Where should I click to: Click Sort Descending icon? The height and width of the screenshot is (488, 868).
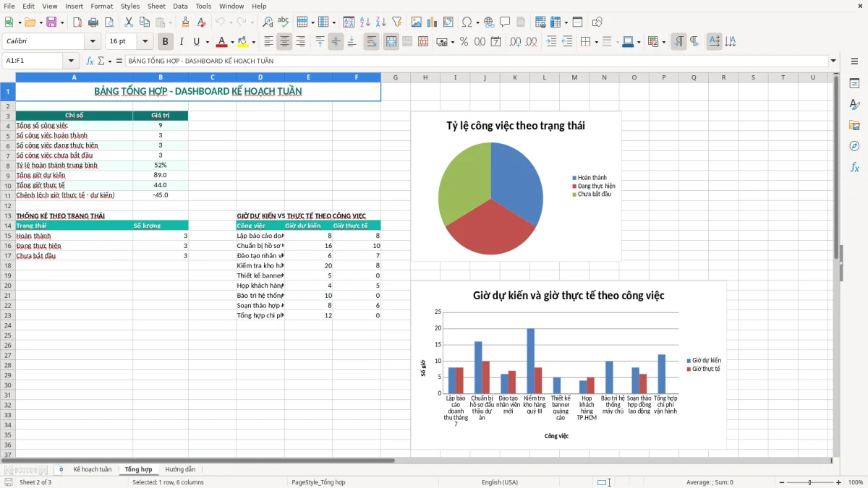pos(380,22)
